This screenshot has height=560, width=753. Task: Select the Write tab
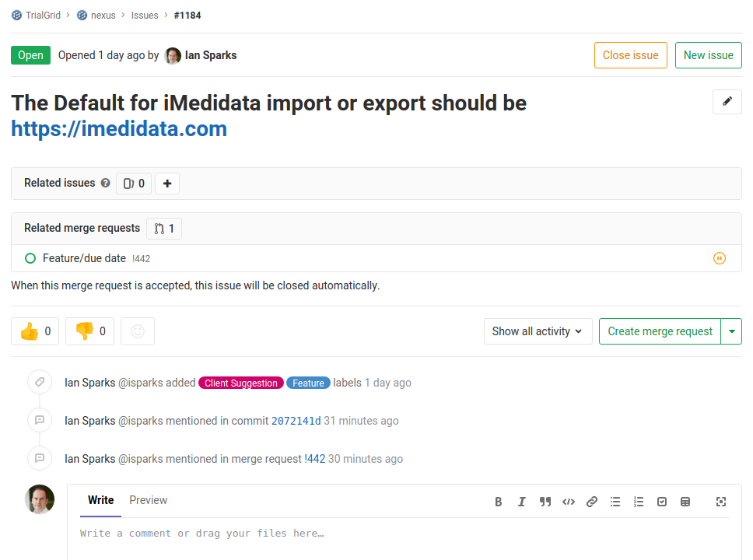tap(101, 500)
